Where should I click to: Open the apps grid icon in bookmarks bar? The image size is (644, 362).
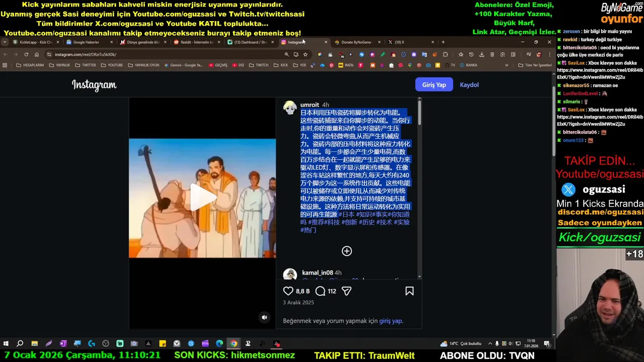tap(5, 65)
